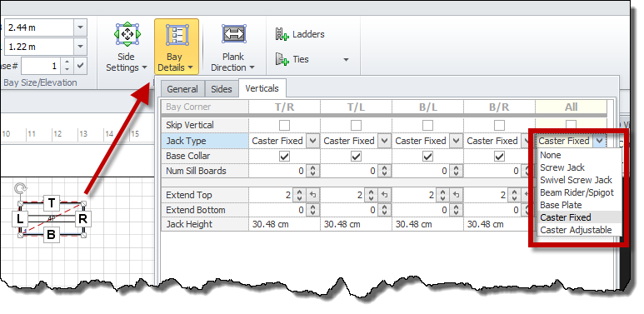This screenshot has height=314, width=644.
Task: Adjust Num Sill Boards stepper for T/R
Action: [x=312, y=171]
